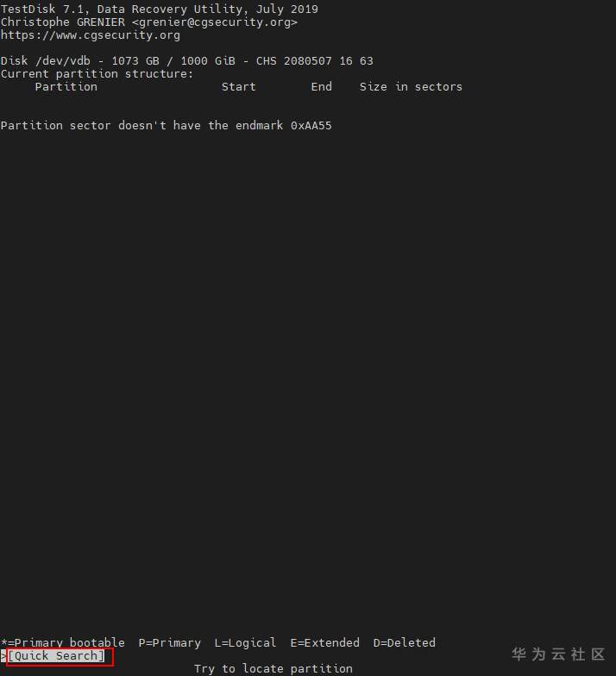Click the CHS 2080507 16 63 geometry text
616x676 pixels.
click(x=314, y=60)
